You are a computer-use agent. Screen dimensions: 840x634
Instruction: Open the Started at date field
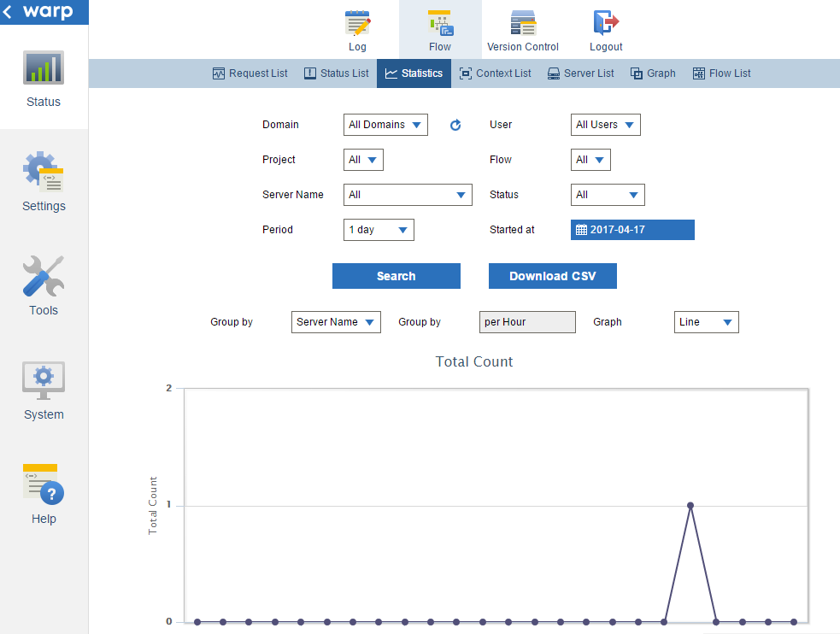(632, 230)
